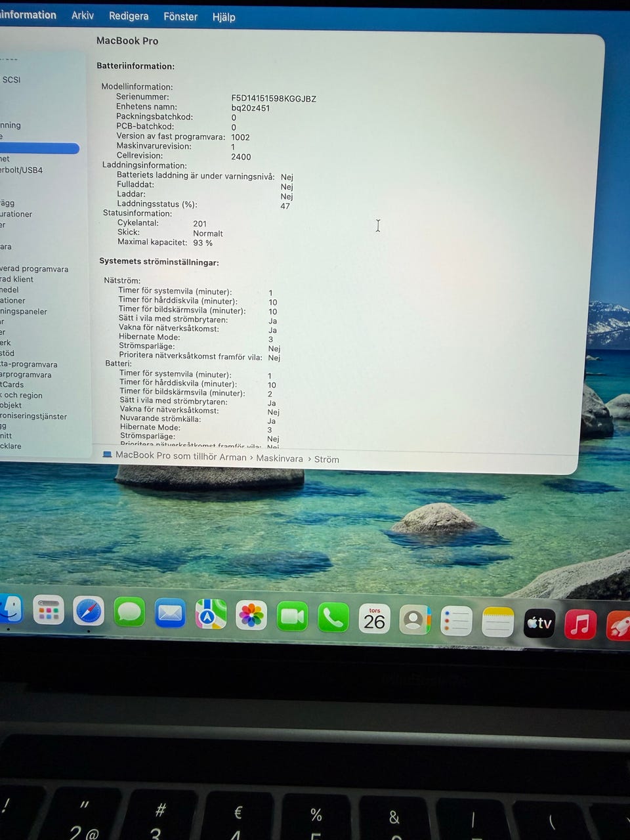This screenshot has width=630, height=840.
Task: Select the Thunderbolt/USB4 sidebar item
Action: (x=21, y=170)
